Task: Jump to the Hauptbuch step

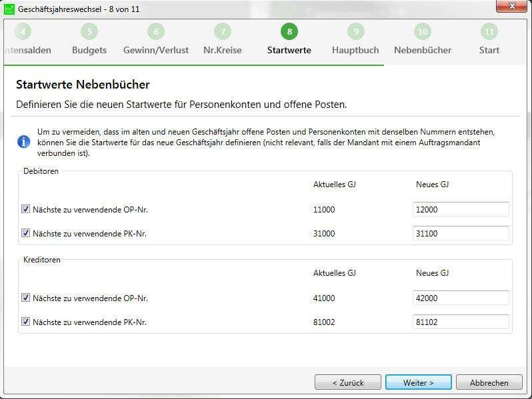Action: coord(355,50)
